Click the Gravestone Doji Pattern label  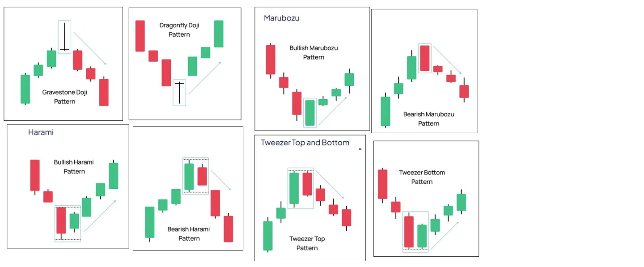tap(65, 97)
